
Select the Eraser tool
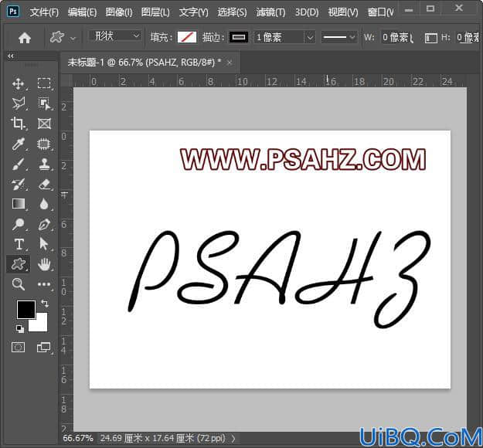(x=45, y=185)
